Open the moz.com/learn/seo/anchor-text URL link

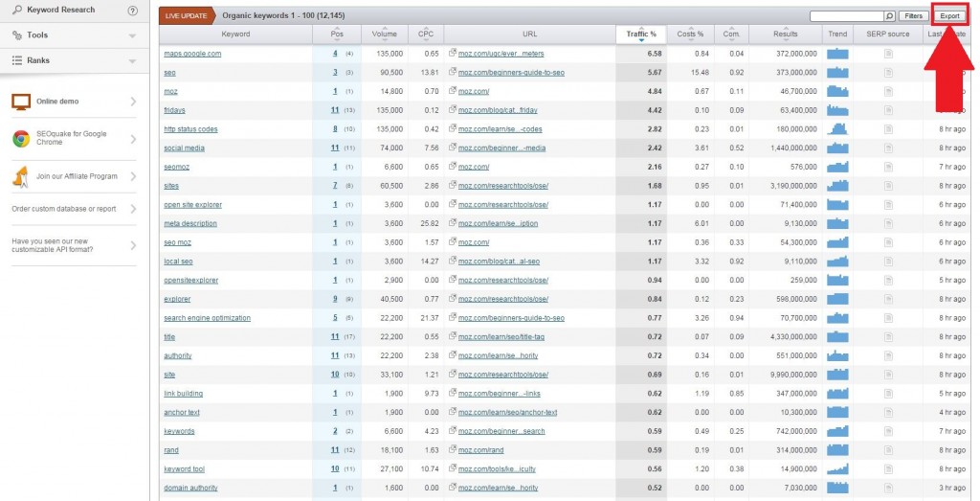click(x=507, y=412)
